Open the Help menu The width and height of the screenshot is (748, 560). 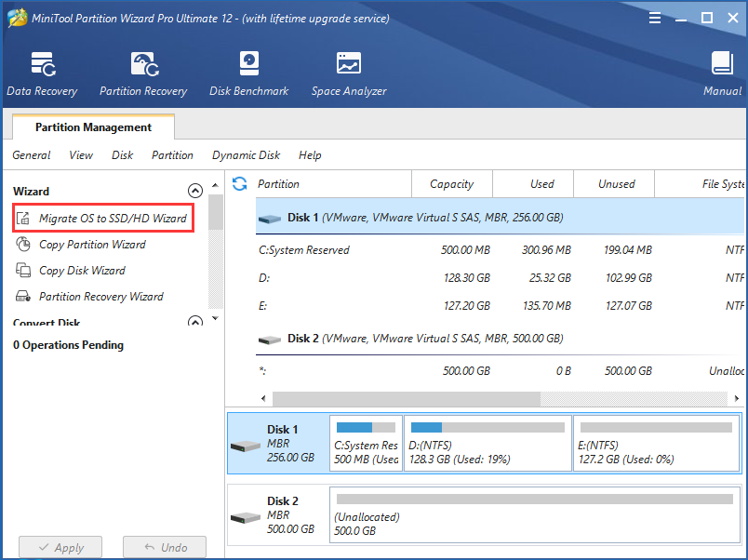click(310, 155)
